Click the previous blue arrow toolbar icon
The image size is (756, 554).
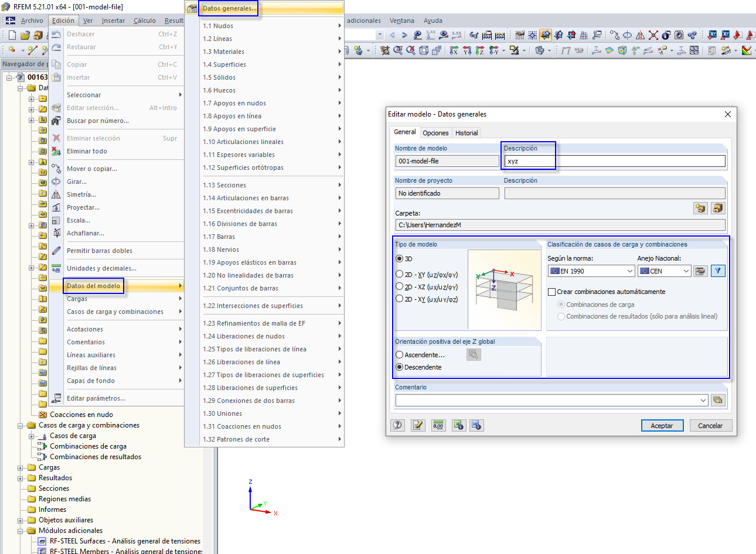click(392, 35)
